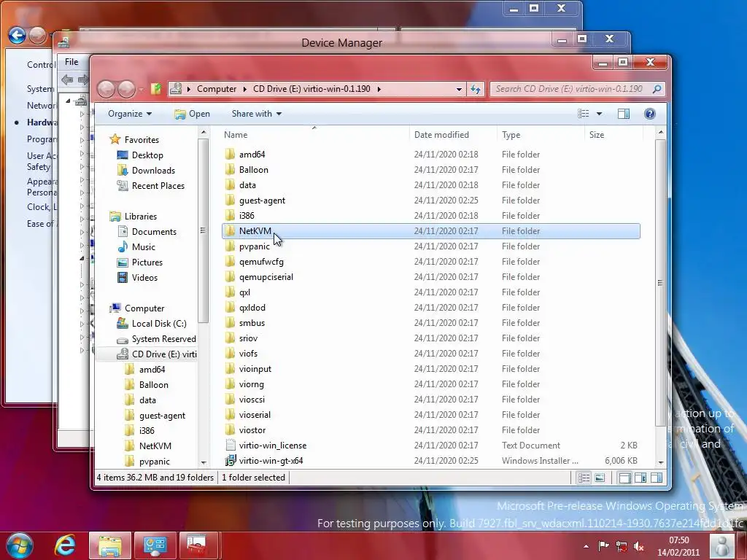This screenshot has height=560, width=747.
Task: Click the Windows Start orb
Action: tap(19, 545)
